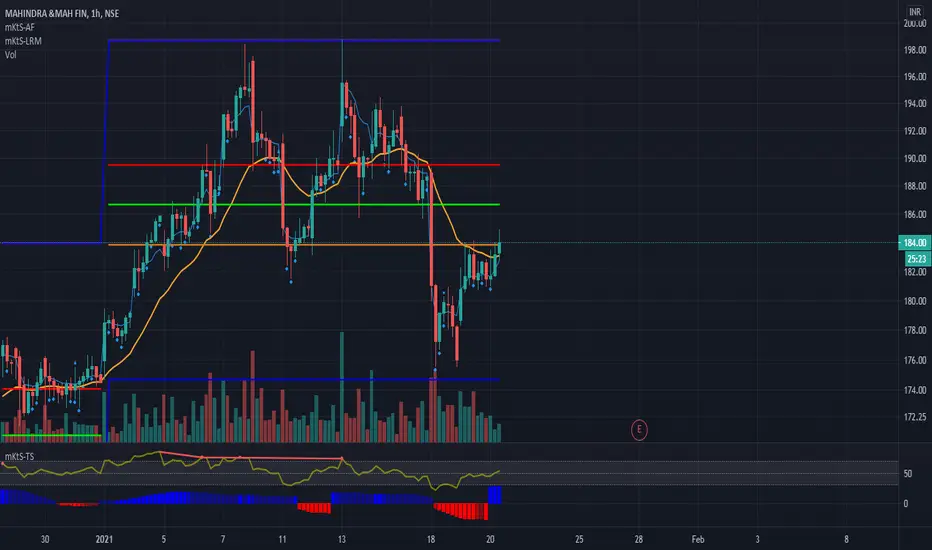Click the 172.25 price axis label
Image resolution: width=932 pixels, height=550 pixels.
point(915,417)
